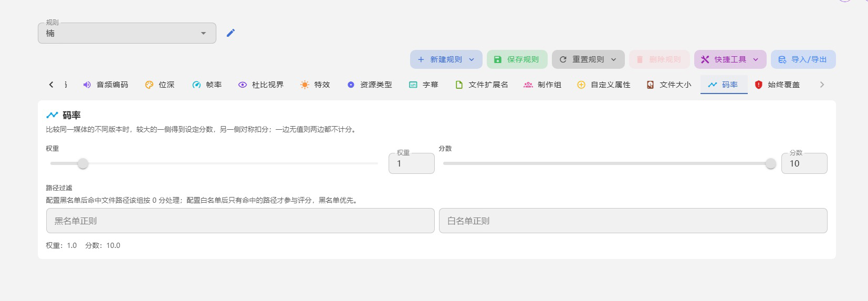Viewport: 868px width, 301px height.
Task: Switch to the 自定义属性 tab
Action: pos(604,85)
